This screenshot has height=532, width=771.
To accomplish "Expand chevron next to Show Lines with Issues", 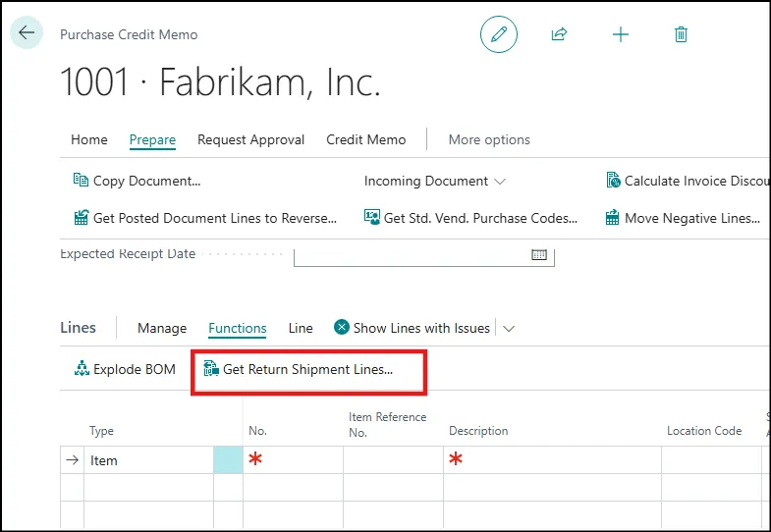I will pyautogui.click(x=509, y=329).
